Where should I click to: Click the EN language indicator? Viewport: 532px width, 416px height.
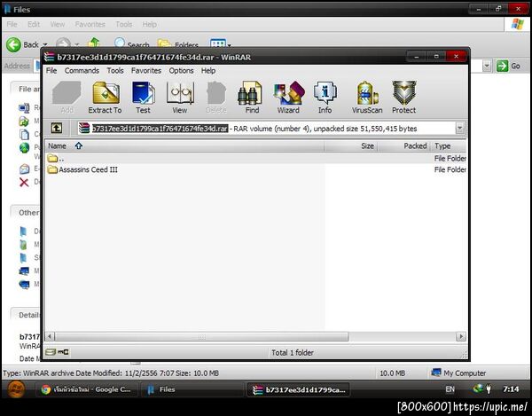tap(450, 389)
